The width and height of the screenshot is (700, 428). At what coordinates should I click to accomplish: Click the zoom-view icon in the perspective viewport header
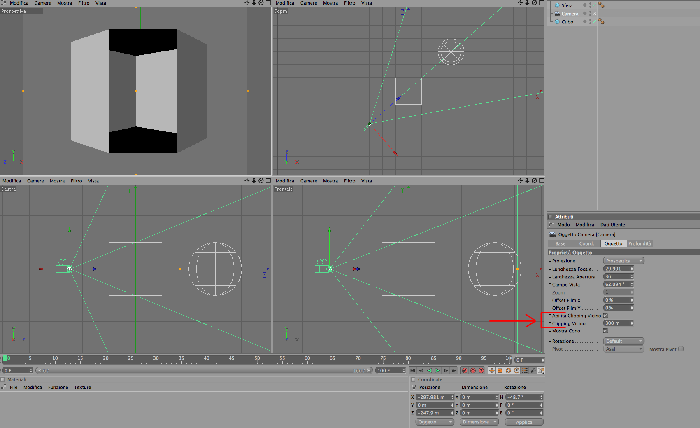coord(254,3)
